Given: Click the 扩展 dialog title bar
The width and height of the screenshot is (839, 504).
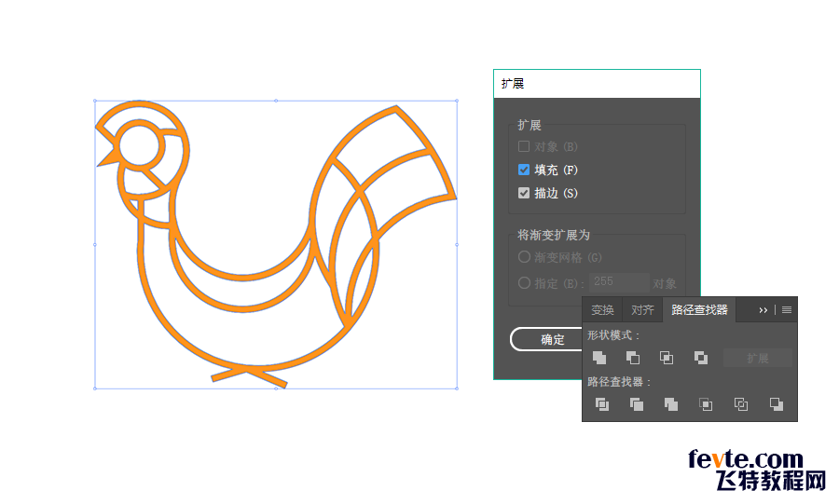Looking at the screenshot, I should (x=597, y=84).
